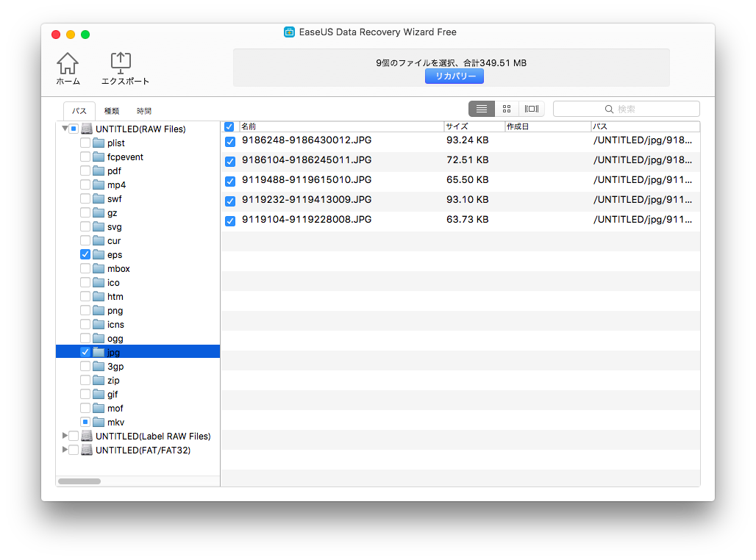Screen dimensions: 756x560
Task: Switch to list view mode
Action: (x=482, y=109)
